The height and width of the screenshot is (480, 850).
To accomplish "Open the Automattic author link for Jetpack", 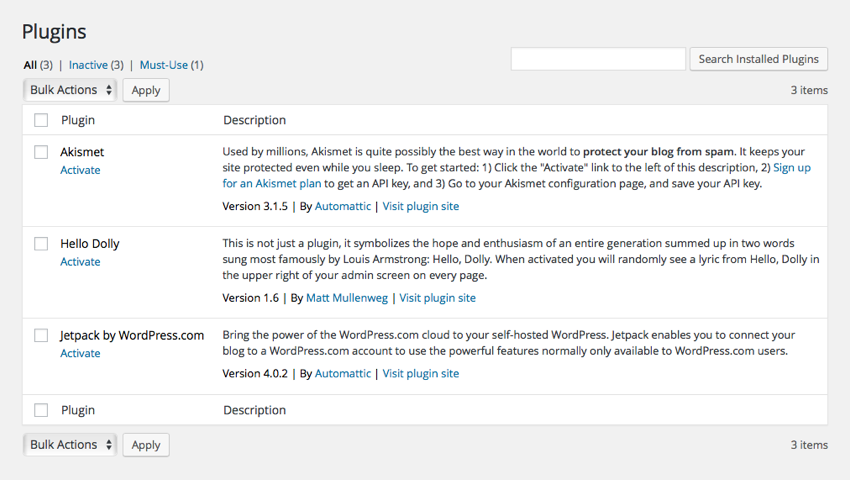I will click(x=343, y=373).
